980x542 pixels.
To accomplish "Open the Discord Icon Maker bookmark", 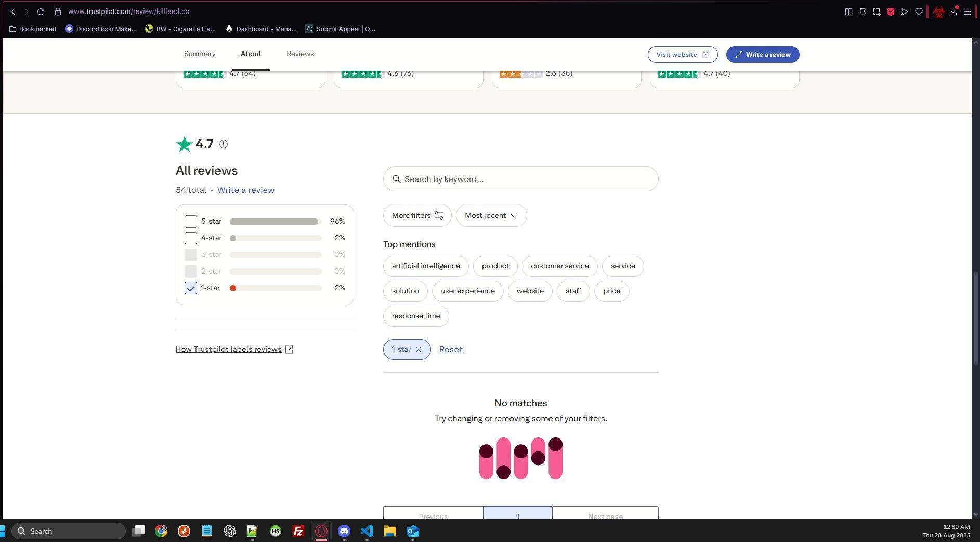I will click(x=101, y=29).
